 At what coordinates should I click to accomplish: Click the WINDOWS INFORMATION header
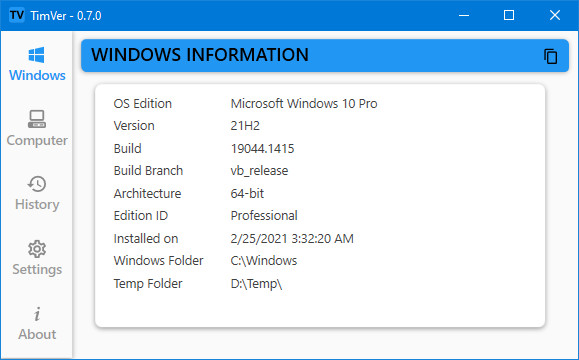tap(200, 55)
